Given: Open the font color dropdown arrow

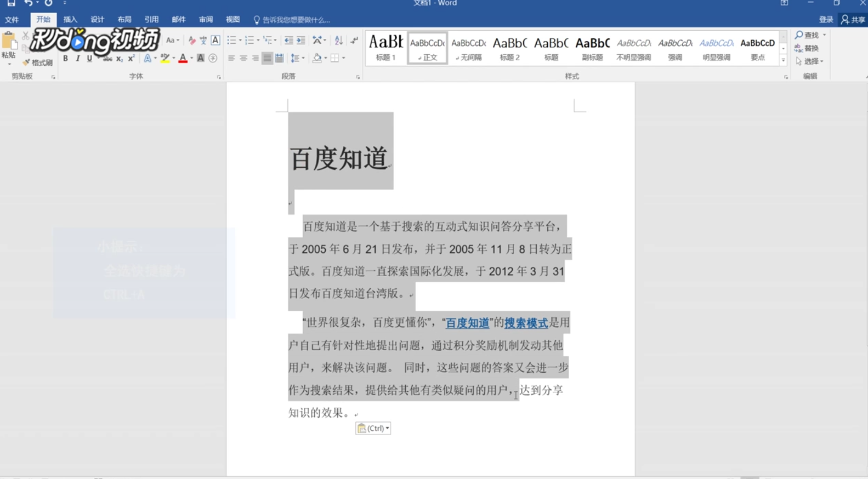Looking at the screenshot, I should [x=191, y=58].
